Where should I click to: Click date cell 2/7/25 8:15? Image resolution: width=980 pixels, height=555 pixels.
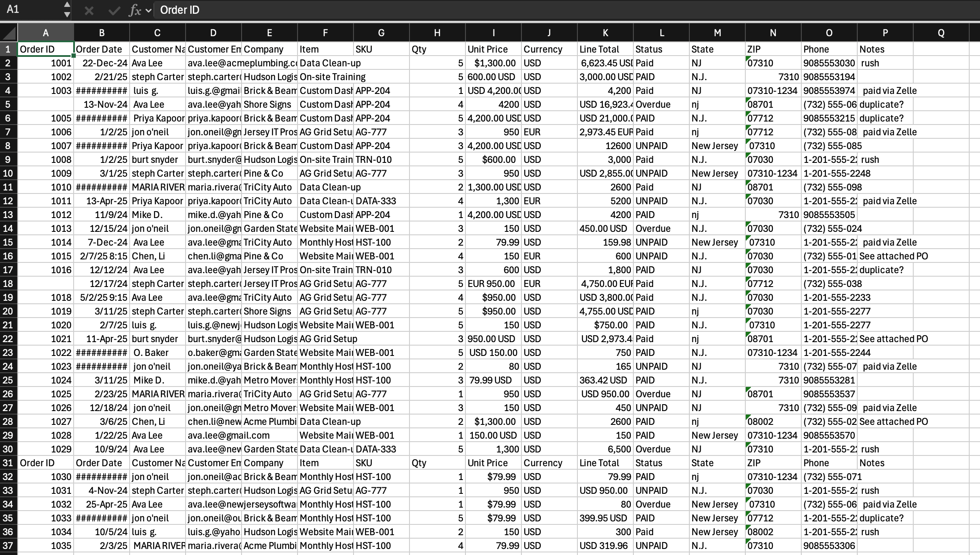(102, 256)
